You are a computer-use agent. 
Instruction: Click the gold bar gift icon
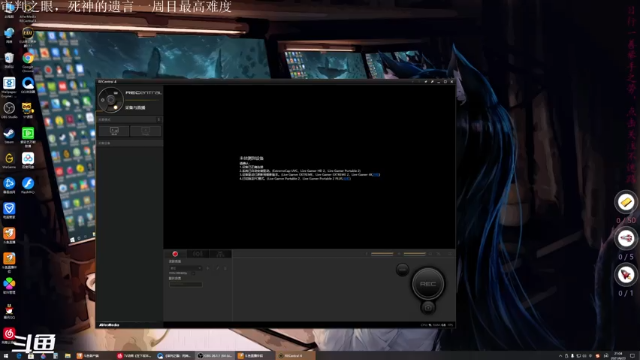pyautogui.click(x=626, y=202)
